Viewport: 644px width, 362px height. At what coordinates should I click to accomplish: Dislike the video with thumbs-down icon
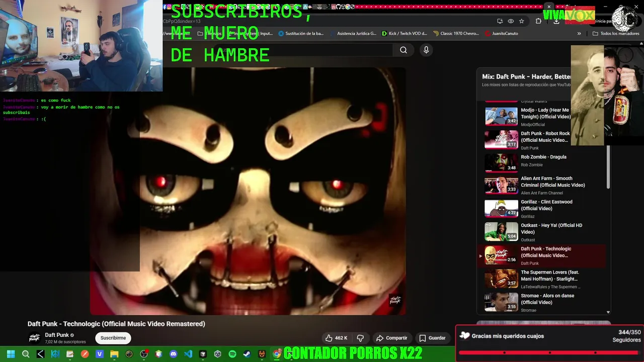[360, 338]
